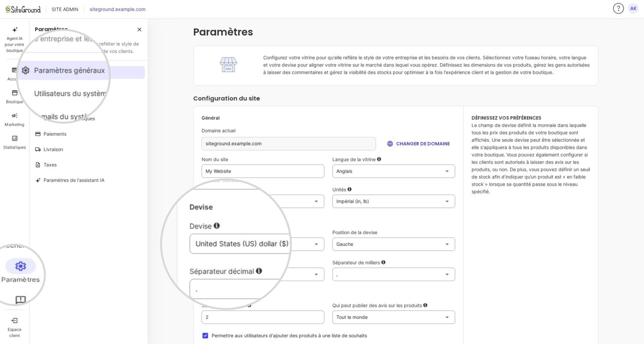Viewport: 644px width, 344px height.
Task: Open Taxes settings menu item
Action: pyautogui.click(x=88, y=165)
